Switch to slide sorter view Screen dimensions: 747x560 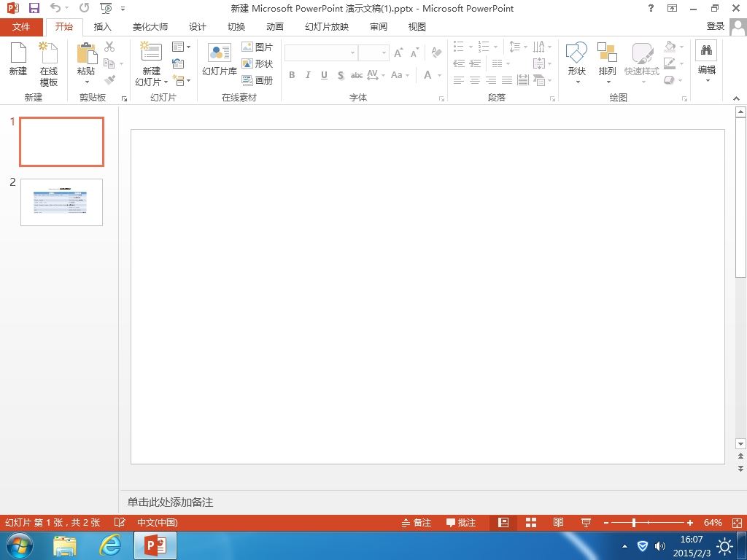pyautogui.click(x=531, y=522)
